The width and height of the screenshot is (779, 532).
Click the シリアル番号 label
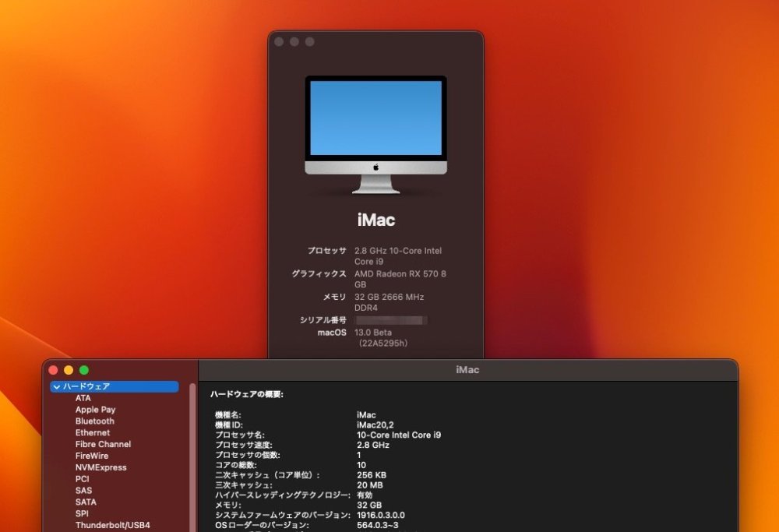pyautogui.click(x=323, y=320)
